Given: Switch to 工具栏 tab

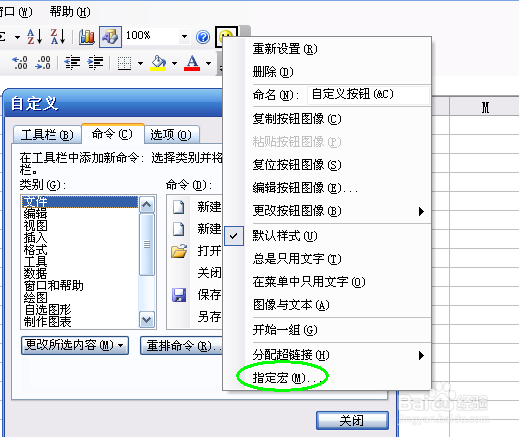Looking at the screenshot, I should 47,135.
